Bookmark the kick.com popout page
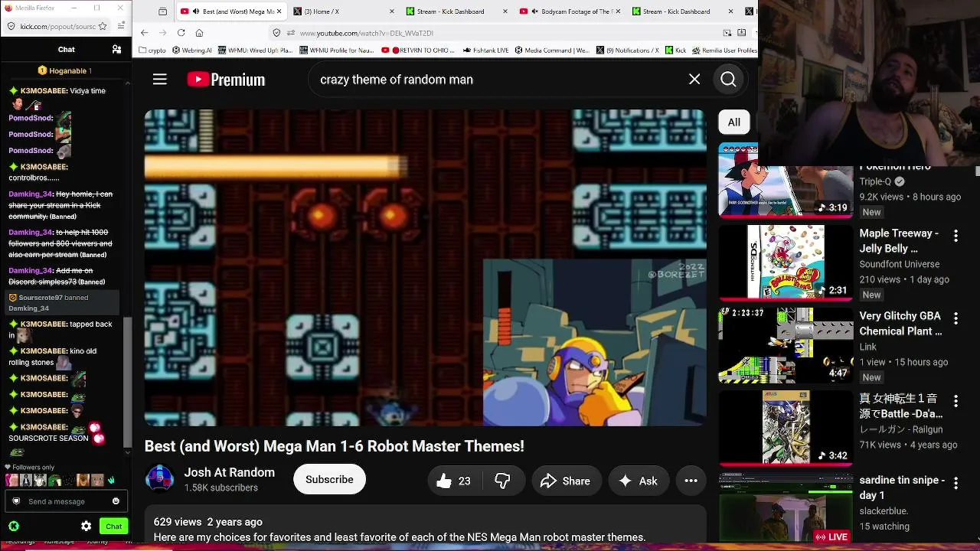 click(x=103, y=26)
